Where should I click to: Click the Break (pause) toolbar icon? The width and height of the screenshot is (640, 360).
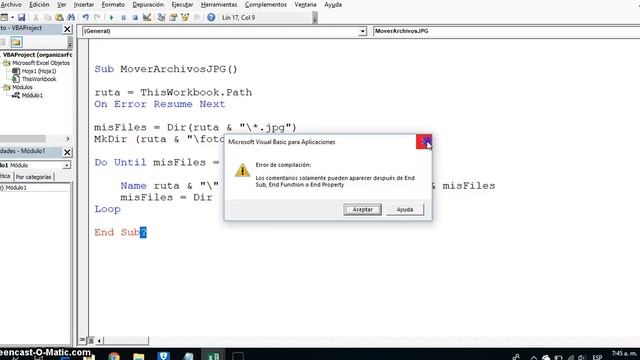(x=123, y=18)
